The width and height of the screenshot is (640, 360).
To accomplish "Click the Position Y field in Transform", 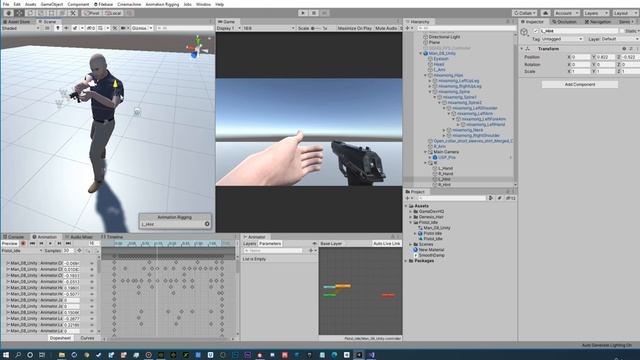I will (x=606, y=57).
